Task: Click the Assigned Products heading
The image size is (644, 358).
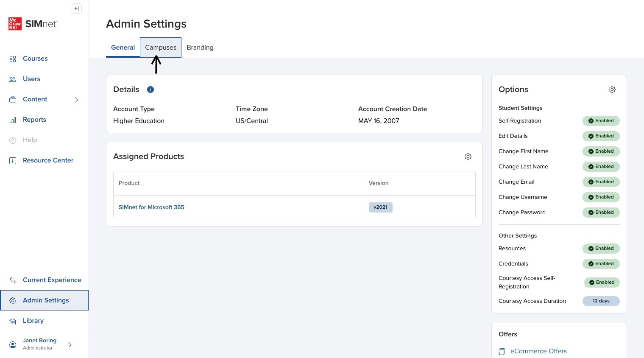Action: [148, 157]
